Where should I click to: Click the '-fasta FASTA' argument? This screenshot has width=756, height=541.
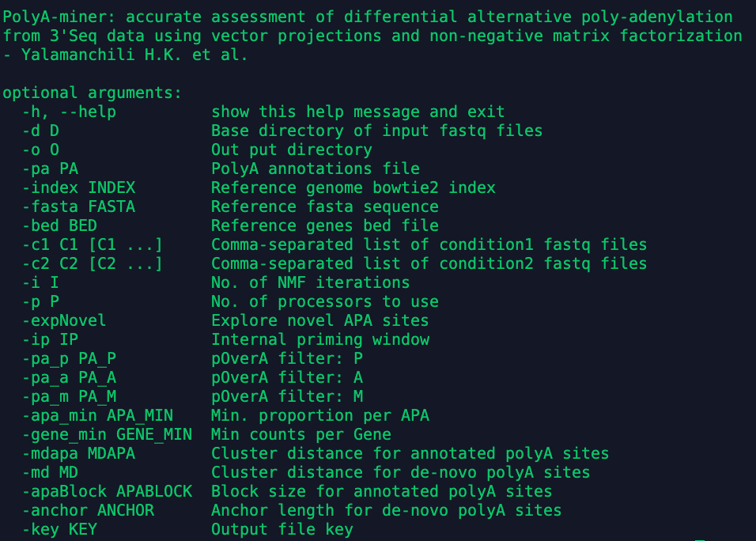[x=78, y=206]
